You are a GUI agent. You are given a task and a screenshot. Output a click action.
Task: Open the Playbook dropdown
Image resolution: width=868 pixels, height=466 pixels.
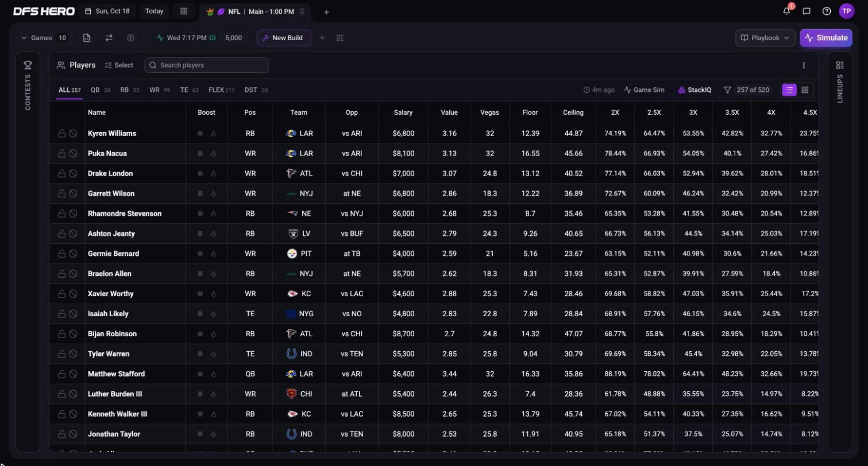point(765,38)
